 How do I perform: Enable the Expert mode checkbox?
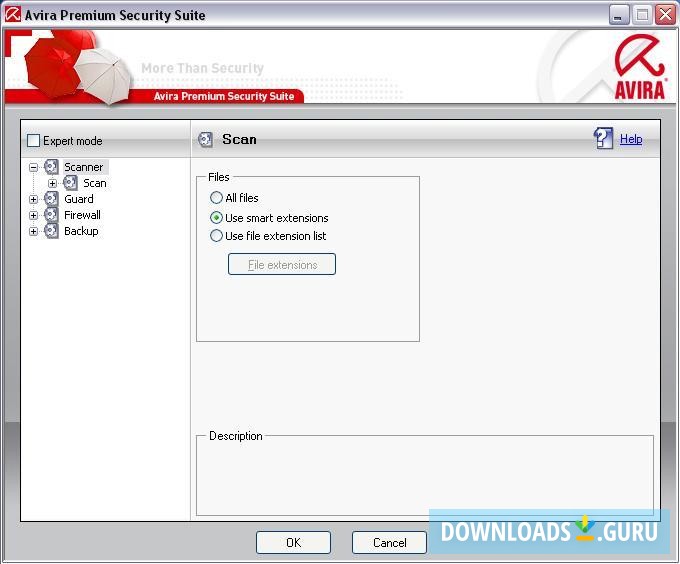coord(33,140)
